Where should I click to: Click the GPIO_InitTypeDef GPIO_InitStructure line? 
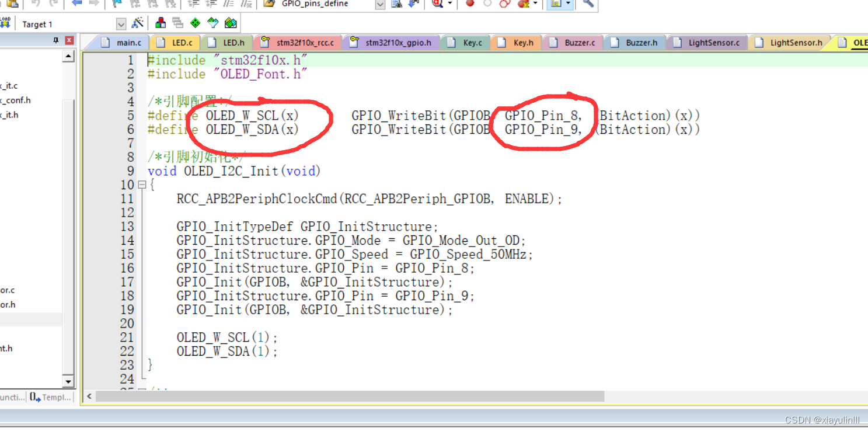307,227
